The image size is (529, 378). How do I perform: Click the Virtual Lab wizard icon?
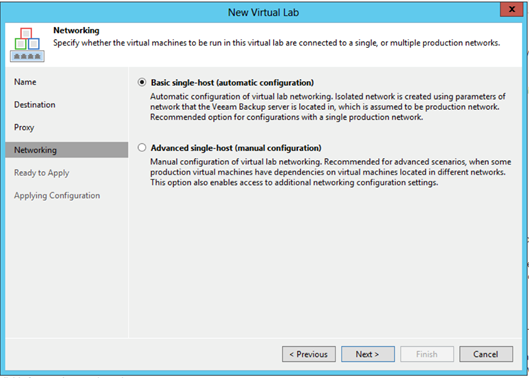(27, 45)
